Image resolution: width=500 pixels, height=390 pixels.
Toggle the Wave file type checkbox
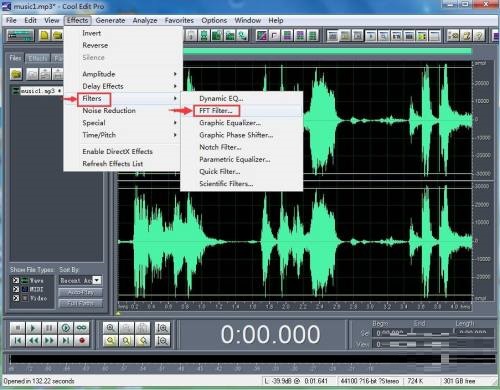pos(15,280)
